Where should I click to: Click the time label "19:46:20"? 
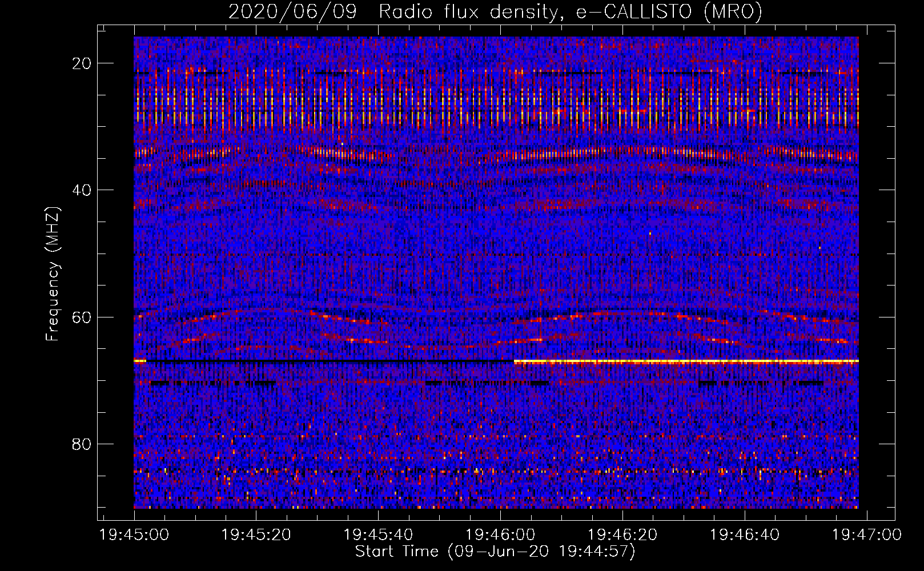(623, 535)
